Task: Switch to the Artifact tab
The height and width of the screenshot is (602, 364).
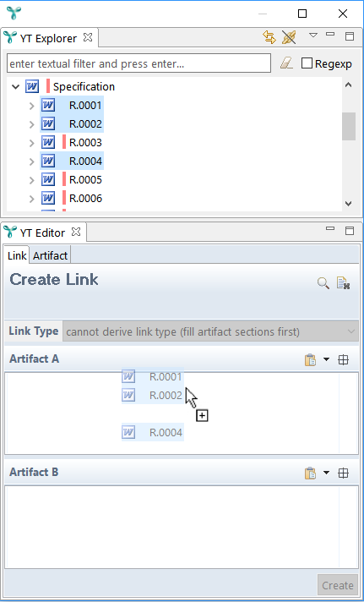Action: [50, 255]
